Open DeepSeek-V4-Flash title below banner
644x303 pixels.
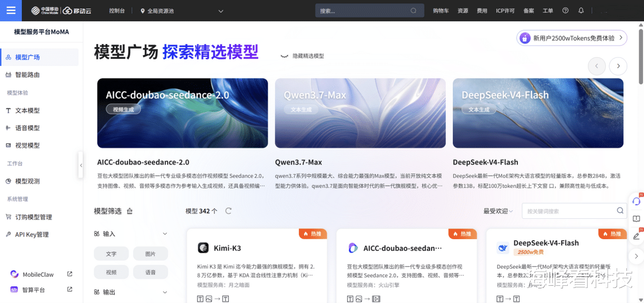pyautogui.click(x=486, y=162)
